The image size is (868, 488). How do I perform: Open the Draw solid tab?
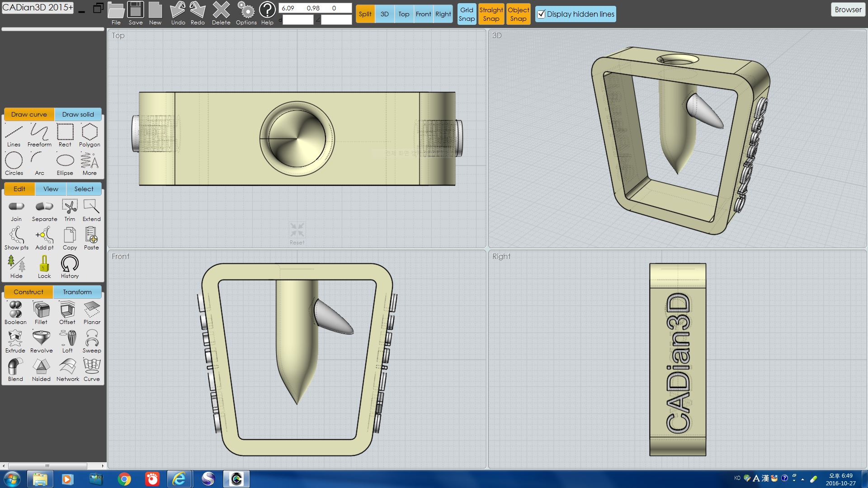(x=78, y=114)
